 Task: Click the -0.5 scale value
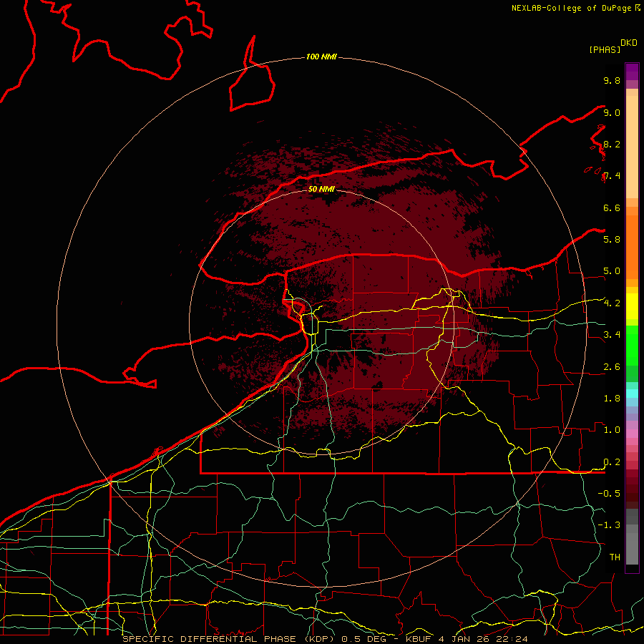click(x=609, y=493)
